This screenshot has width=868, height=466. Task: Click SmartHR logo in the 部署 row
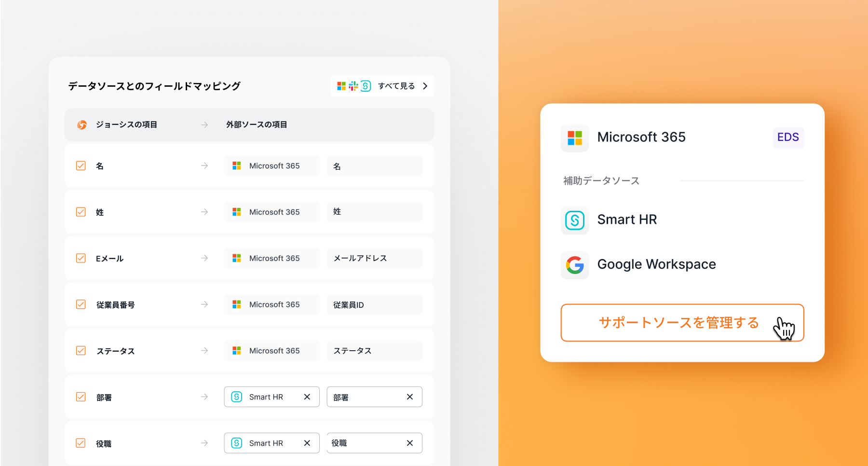pos(237,397)
